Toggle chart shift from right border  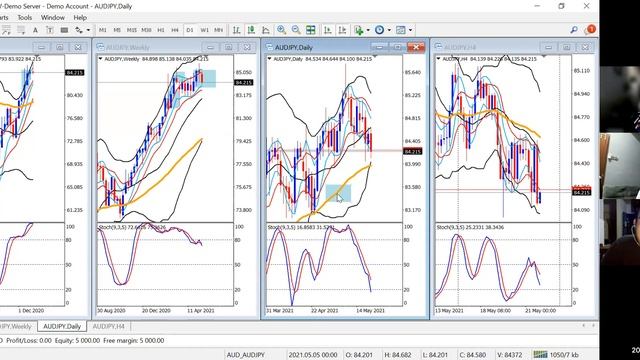point(342,30)
